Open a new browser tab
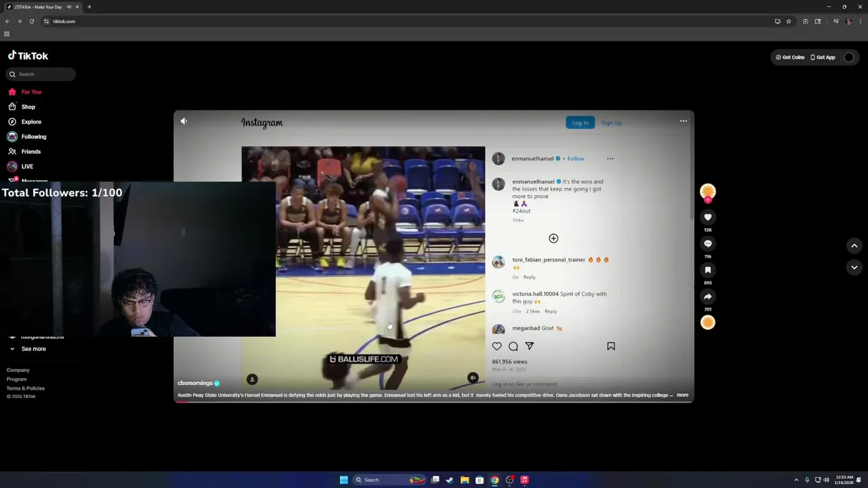 (x=89, y=7)
